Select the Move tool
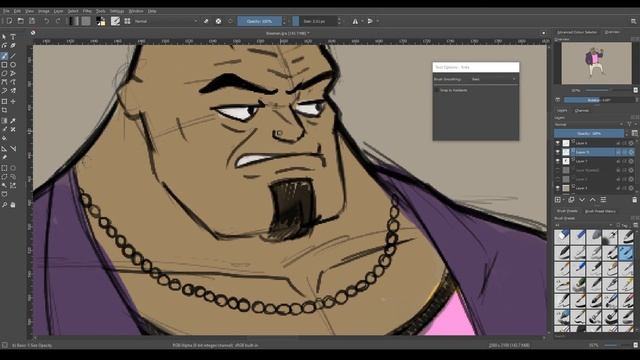The width and height of the screenshot is (640, 360). pos(13,101)
